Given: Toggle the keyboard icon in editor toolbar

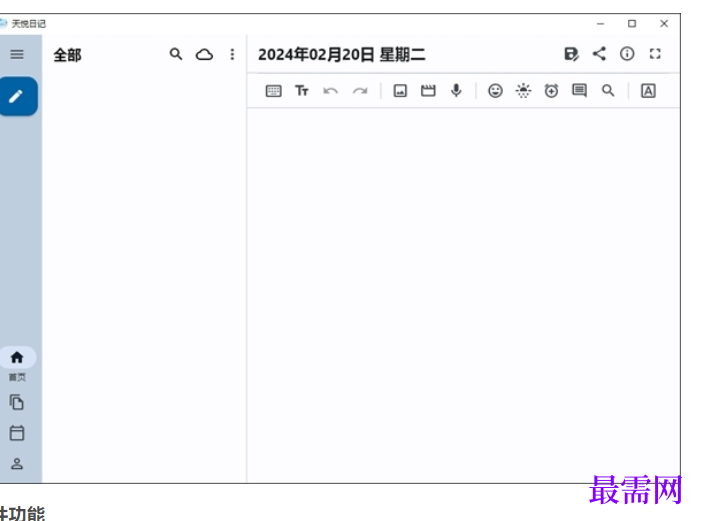Looking at the screenshot, I should click(274, 91).
